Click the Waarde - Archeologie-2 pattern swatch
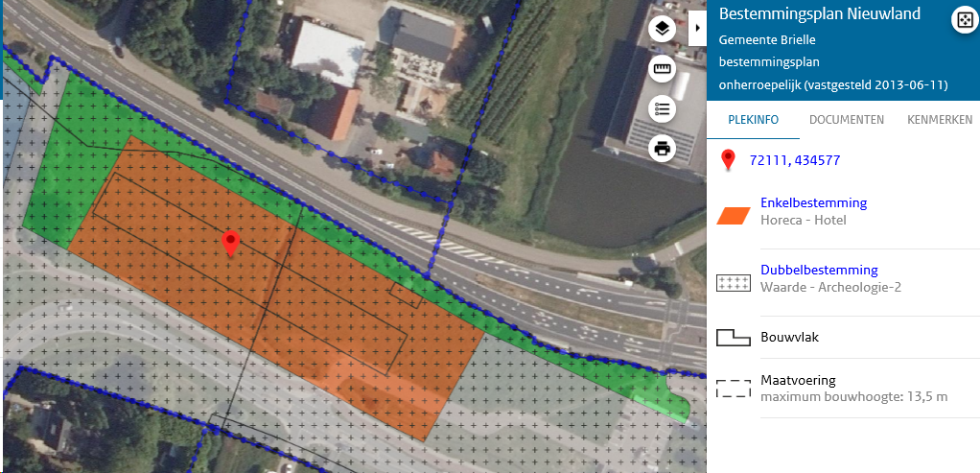980x473 pixels. [x=734, y=283]
